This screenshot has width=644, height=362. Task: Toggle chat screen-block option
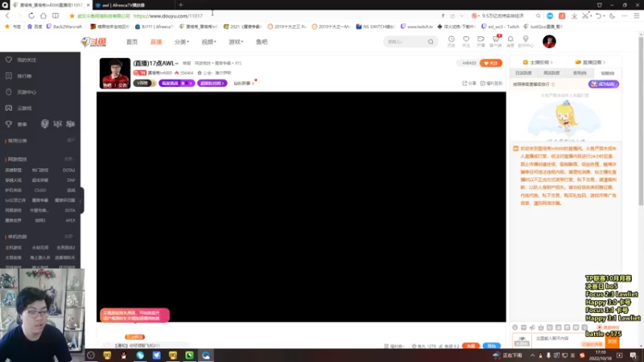(x=609, y=327)
